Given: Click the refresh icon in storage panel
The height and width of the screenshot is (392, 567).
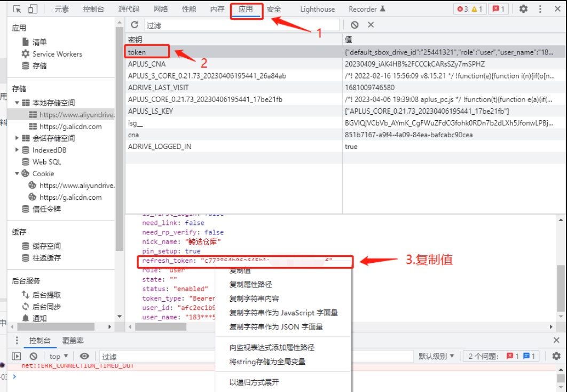Looking at the screenshot, I should tap(135, 24).
